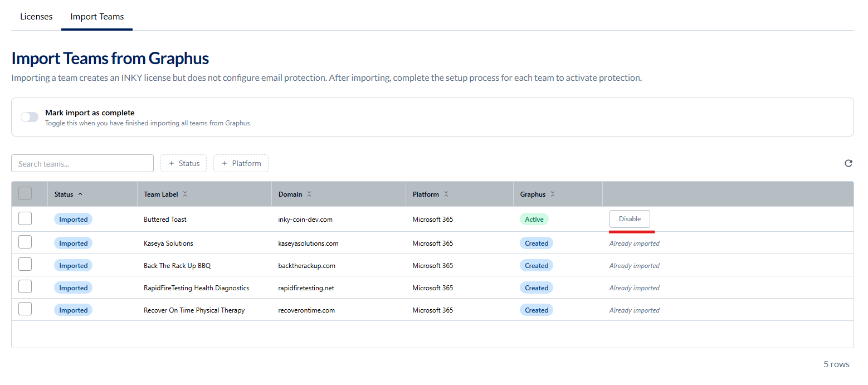Sort by the Status column arrow
The image size is (868, 385).
point(80,194)
